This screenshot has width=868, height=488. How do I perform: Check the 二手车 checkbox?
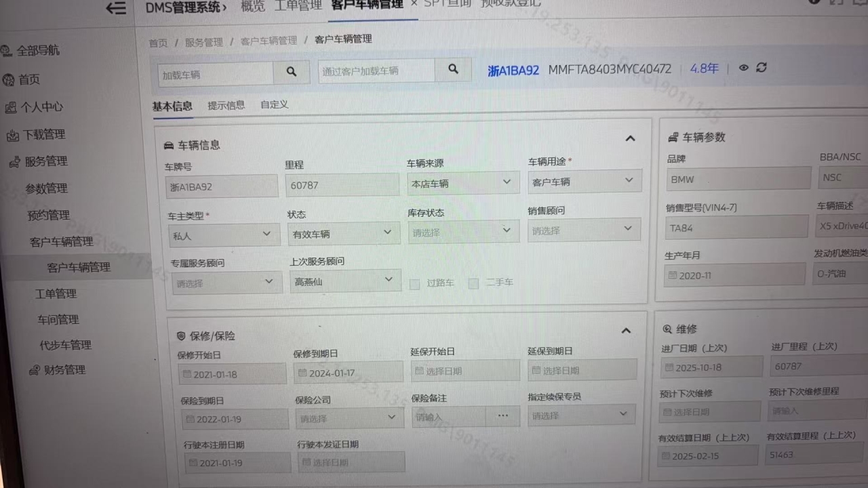(x=473, y=283)
